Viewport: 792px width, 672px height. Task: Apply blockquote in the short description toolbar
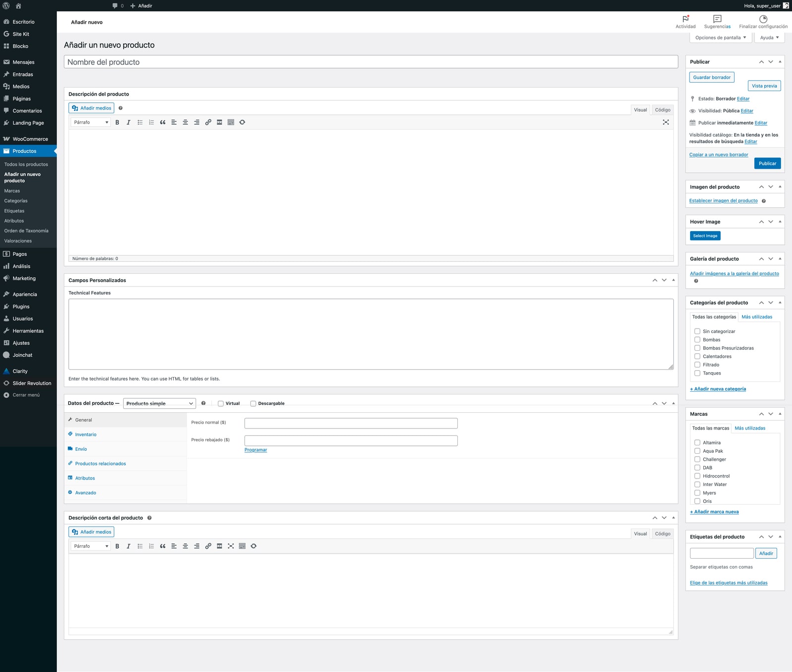162,546
